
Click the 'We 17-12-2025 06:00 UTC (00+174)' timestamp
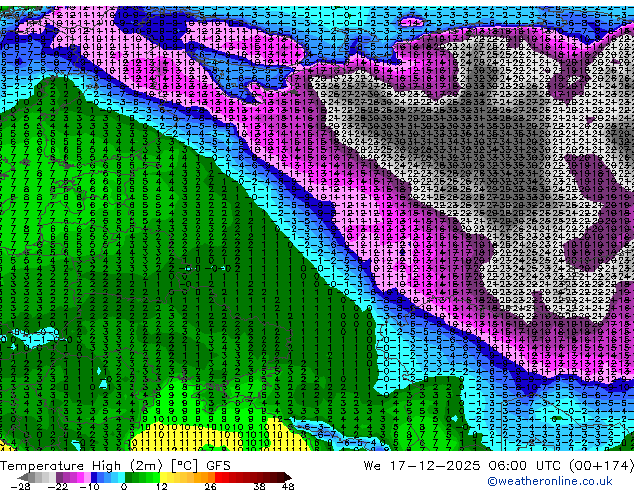coord(499,466)
